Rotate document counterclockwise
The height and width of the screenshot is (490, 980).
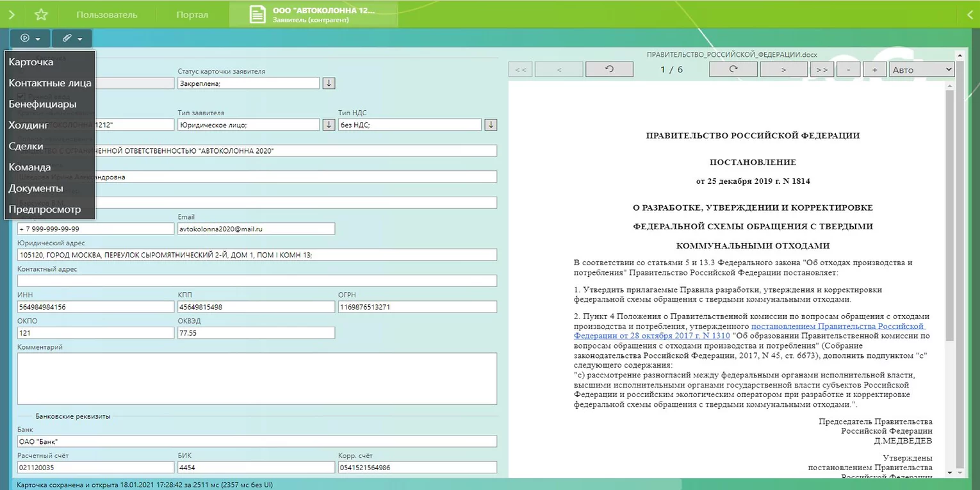[x=610, y=69]
